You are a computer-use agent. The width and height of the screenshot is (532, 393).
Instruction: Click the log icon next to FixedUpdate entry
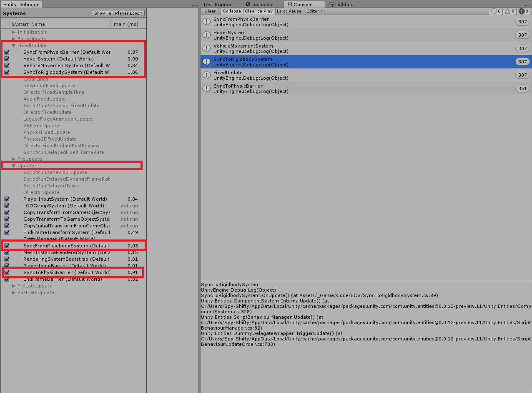click(206, 75)
